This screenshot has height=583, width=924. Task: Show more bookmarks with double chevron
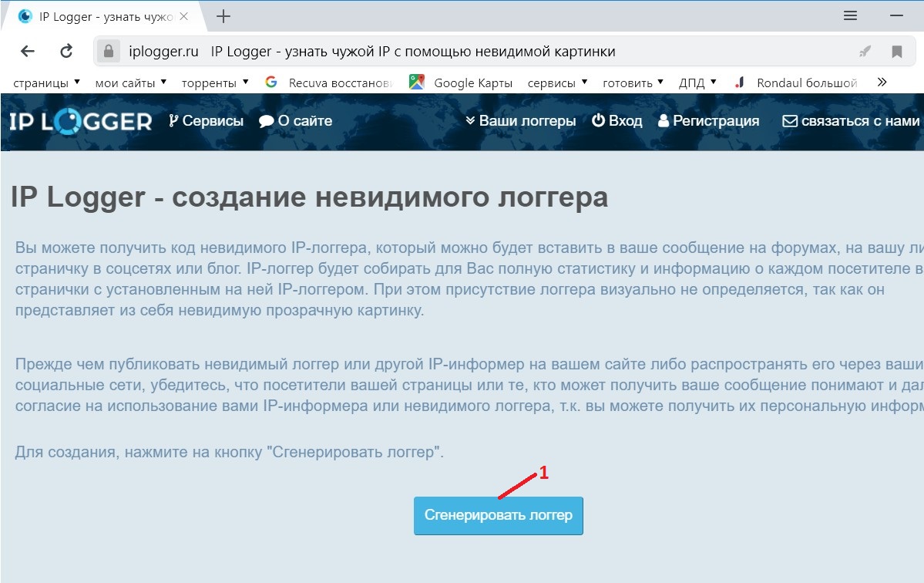click(x=882, y=82)
